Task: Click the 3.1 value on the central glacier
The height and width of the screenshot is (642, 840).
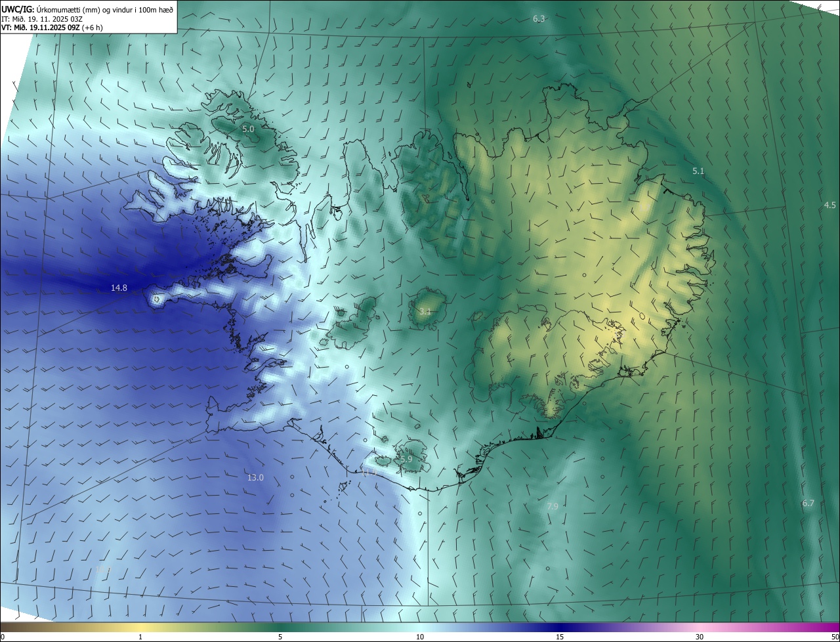Action: (x=425, y=311)
